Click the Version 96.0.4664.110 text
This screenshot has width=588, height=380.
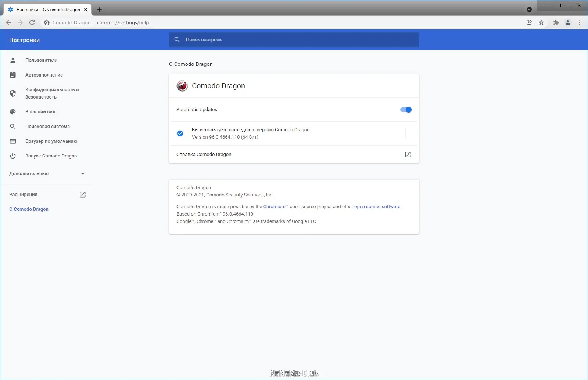[x=225, y=137]
